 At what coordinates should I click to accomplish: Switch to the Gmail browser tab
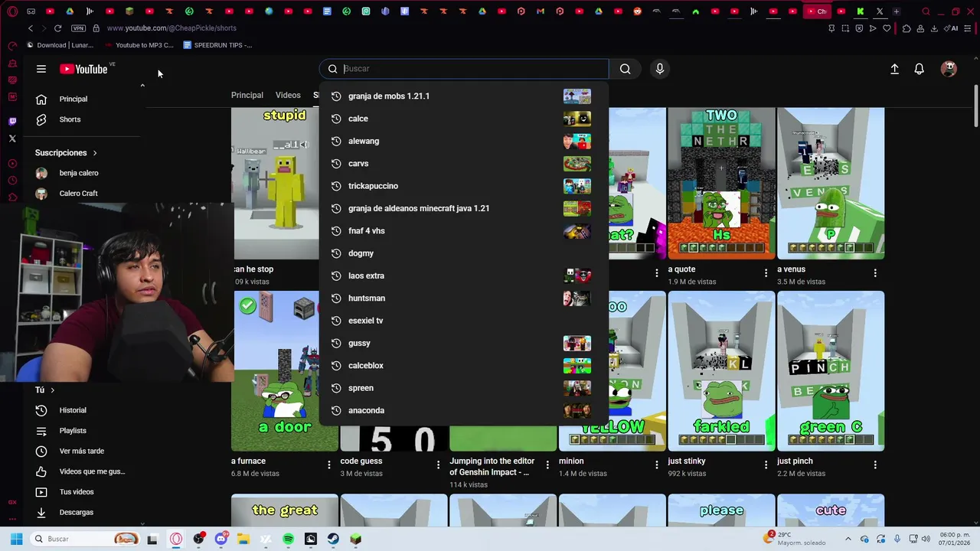(x=541, y=11)
